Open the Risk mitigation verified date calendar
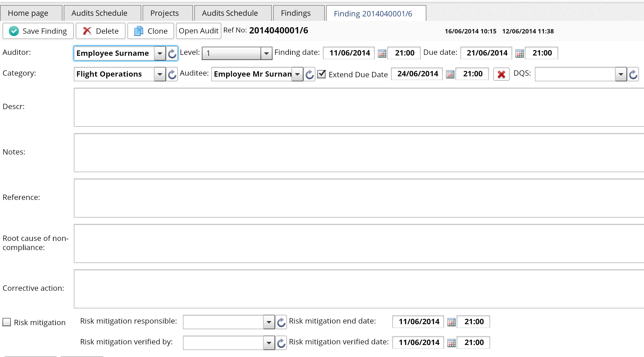This screenshot has width=644, height=357. pos(451,343)
